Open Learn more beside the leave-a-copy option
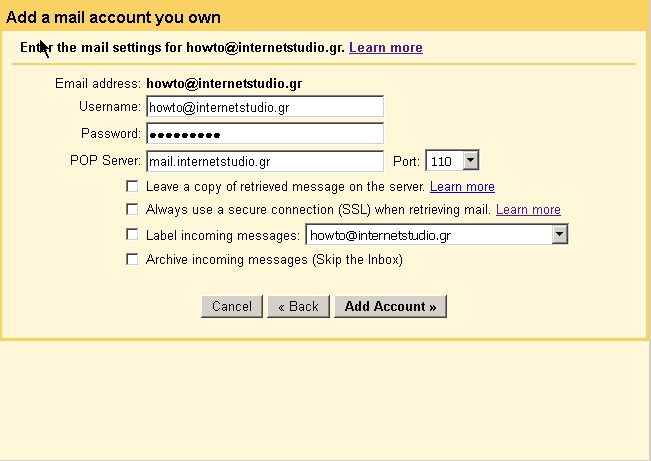Image resolution: width=651 pixels, height=461 pixels. 462,187
